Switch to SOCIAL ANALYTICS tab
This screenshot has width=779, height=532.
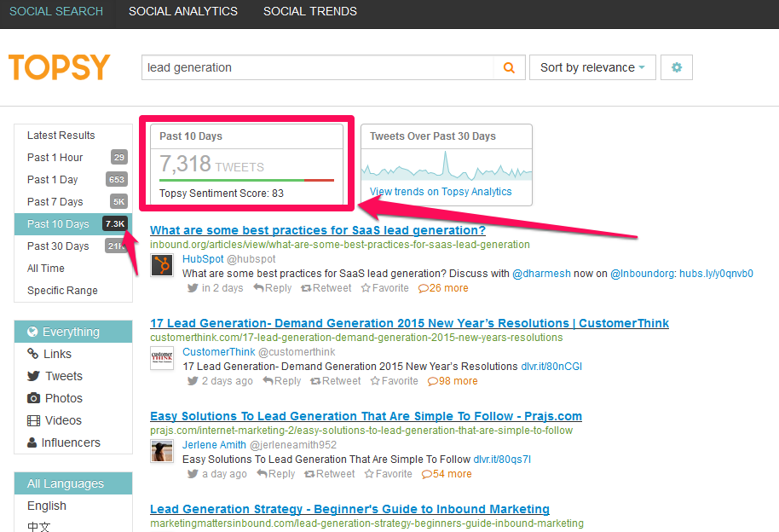[183, 11]
